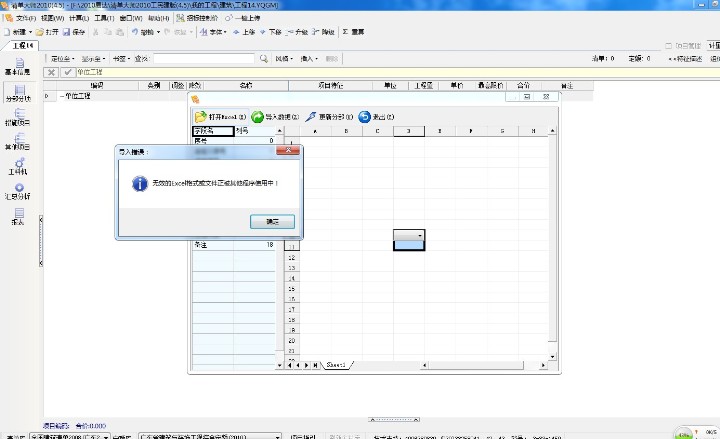Open the 文件 menu

click(x=24, y=18)
